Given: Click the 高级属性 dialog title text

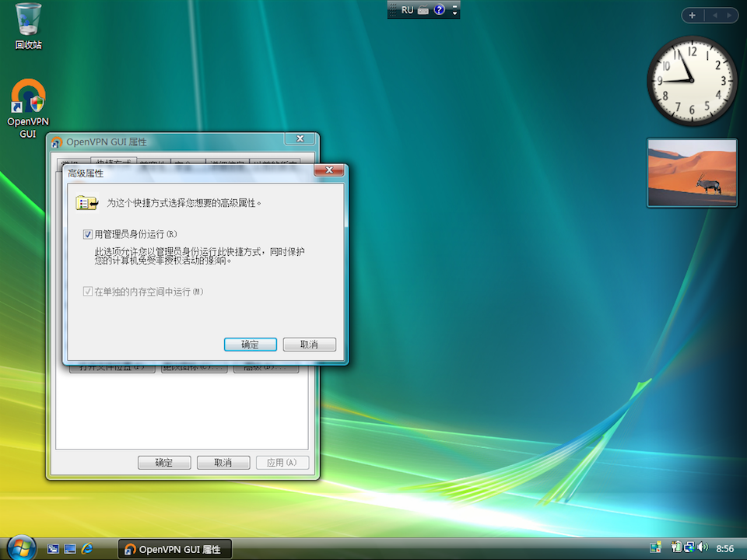Looking at the screenshot, I should point(86,173).
